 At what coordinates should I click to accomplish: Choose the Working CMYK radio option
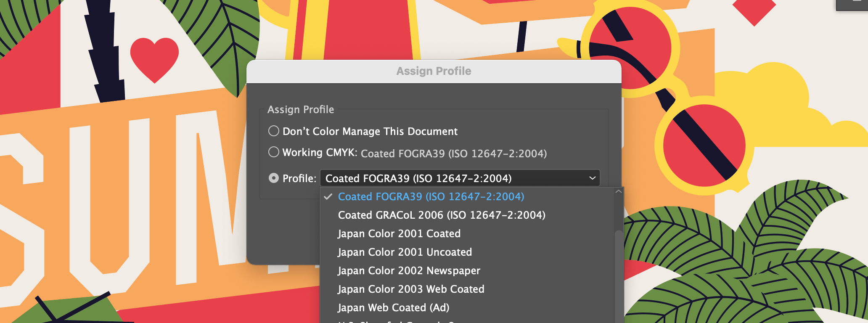[274, 152]
